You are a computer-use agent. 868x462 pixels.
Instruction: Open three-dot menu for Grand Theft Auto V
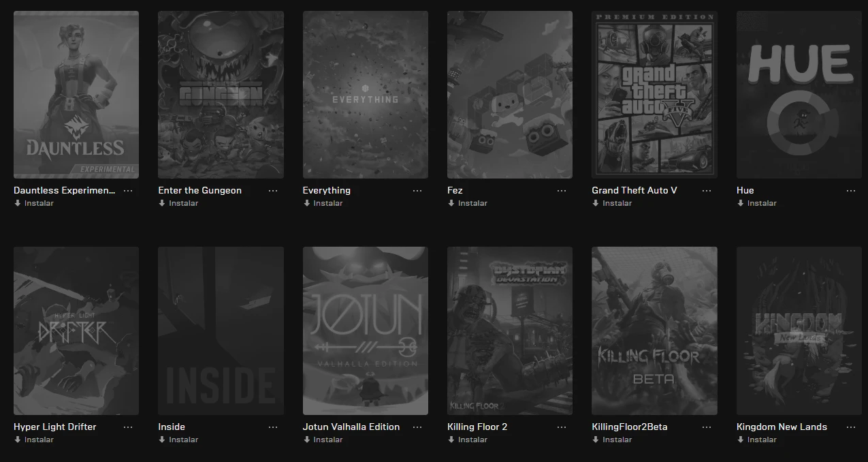tap(707, 191)
